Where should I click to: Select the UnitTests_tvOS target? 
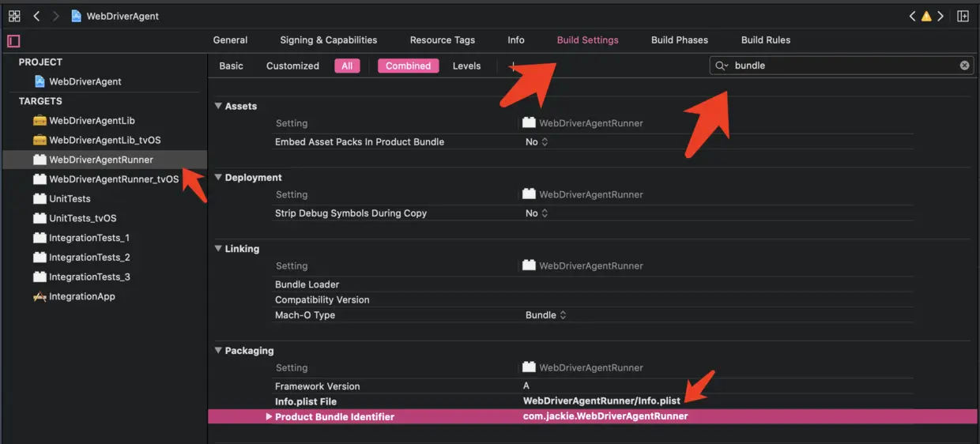click(x=74, y=218)
